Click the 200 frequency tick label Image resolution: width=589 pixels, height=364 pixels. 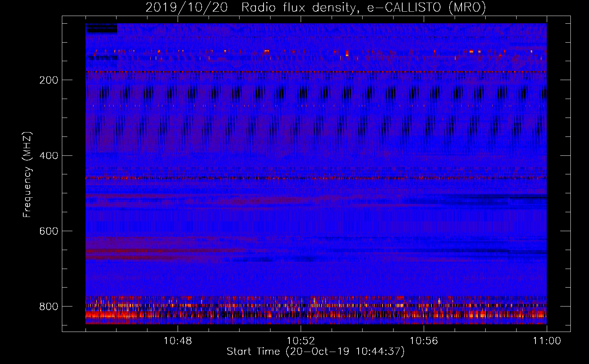[x=49, y=80]
